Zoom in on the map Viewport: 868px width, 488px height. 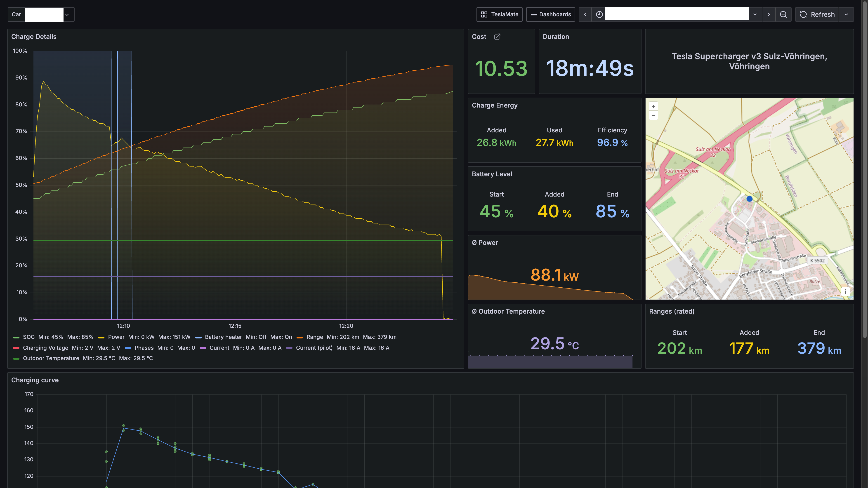click(x=653, y=106)
